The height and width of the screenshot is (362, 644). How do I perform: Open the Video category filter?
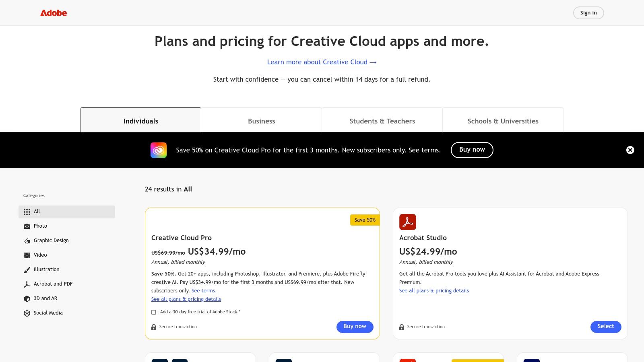click(x=40, y=255)
